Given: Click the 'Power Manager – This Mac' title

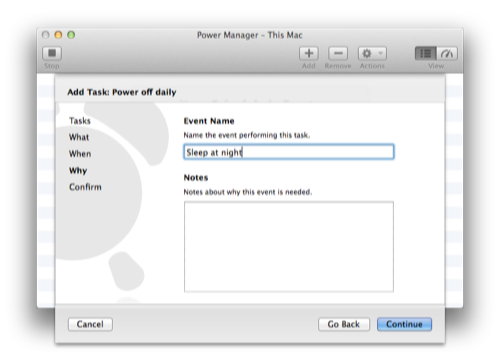Looking at the screenshot, I should (250, 35).
